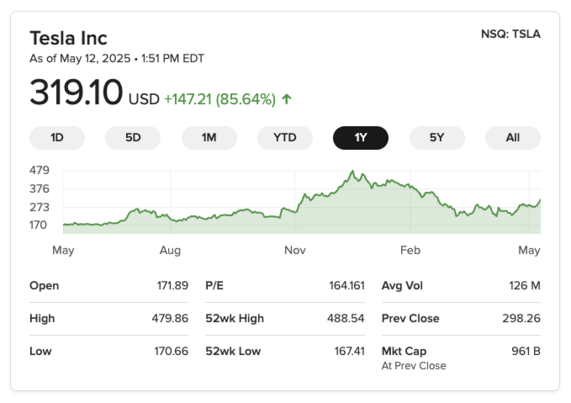Click the Avg Vol row label
This screenshot has height=403, width=571.
coord(402,285)
